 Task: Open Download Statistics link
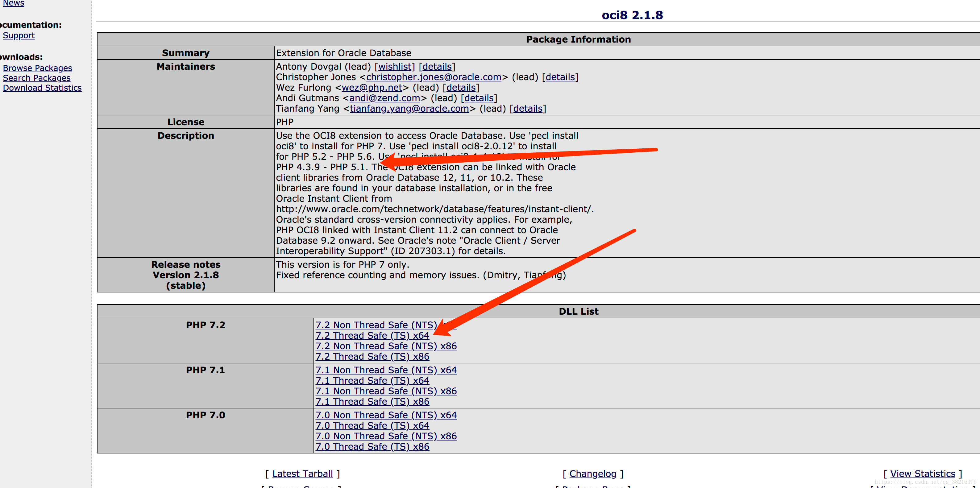coord(42,88)
